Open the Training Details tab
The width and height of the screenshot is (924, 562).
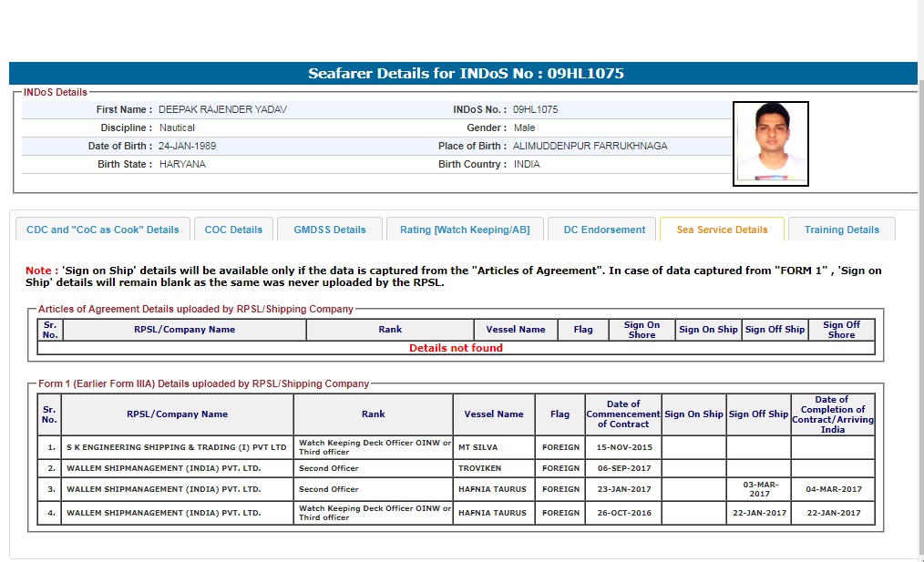click(841, 230)
